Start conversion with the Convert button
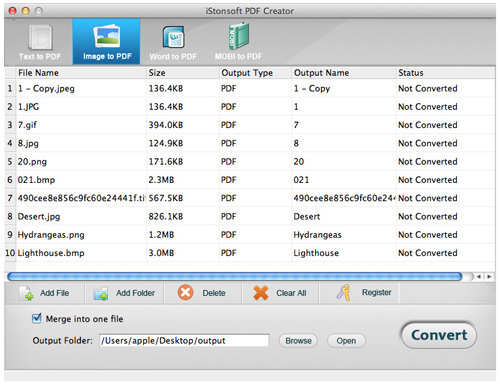This screenshot has width=500, height=386. pos(439,335)
